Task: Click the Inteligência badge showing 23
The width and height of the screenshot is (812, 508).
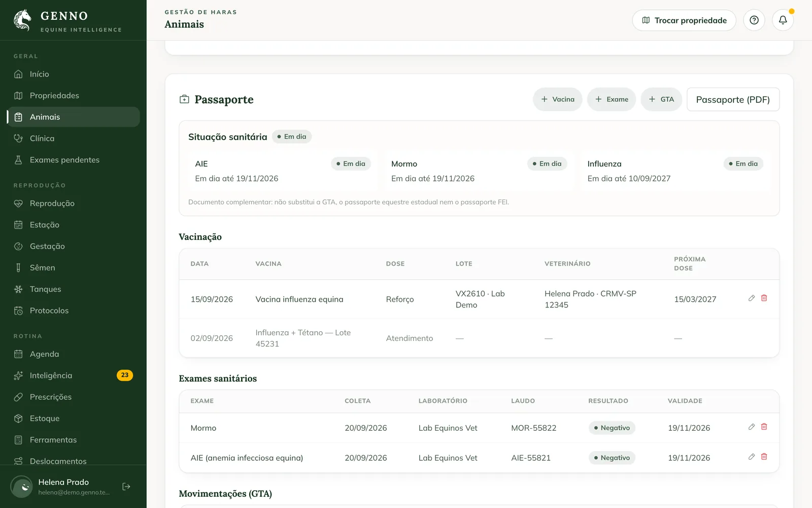Action: [x=125, y=375]
